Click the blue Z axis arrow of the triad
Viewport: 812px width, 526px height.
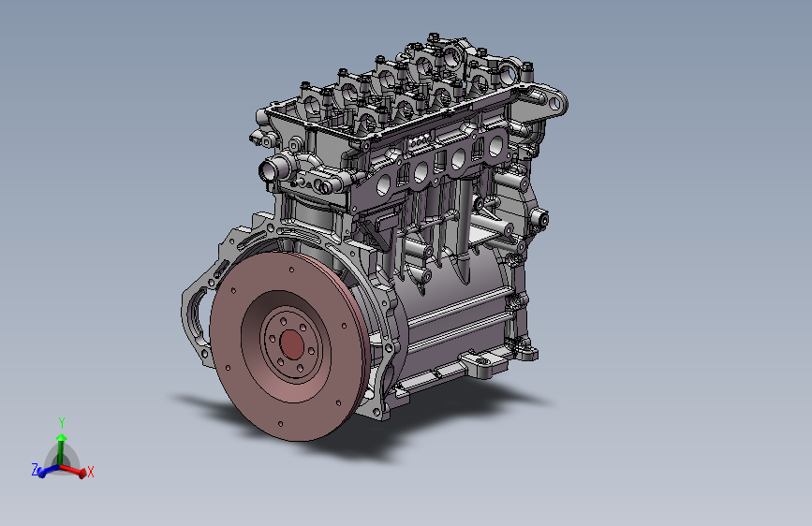pyautogui.click(x=48, y=471)
